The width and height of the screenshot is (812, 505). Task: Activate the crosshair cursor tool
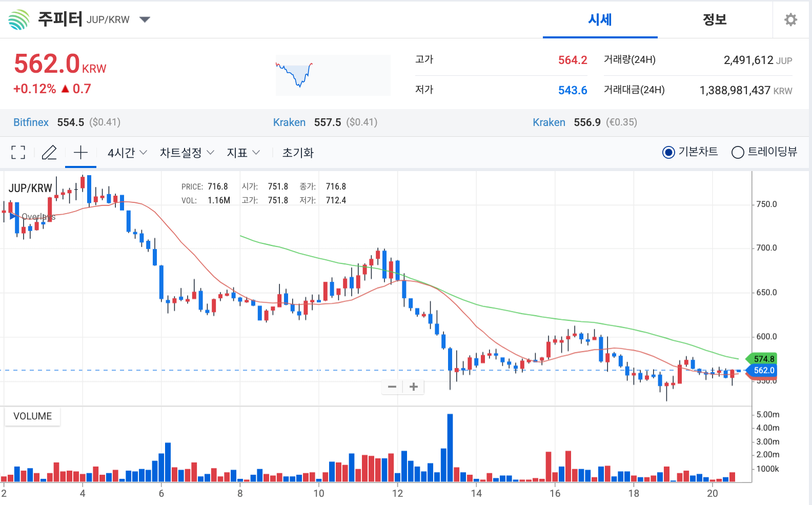[x=80, y=152]
